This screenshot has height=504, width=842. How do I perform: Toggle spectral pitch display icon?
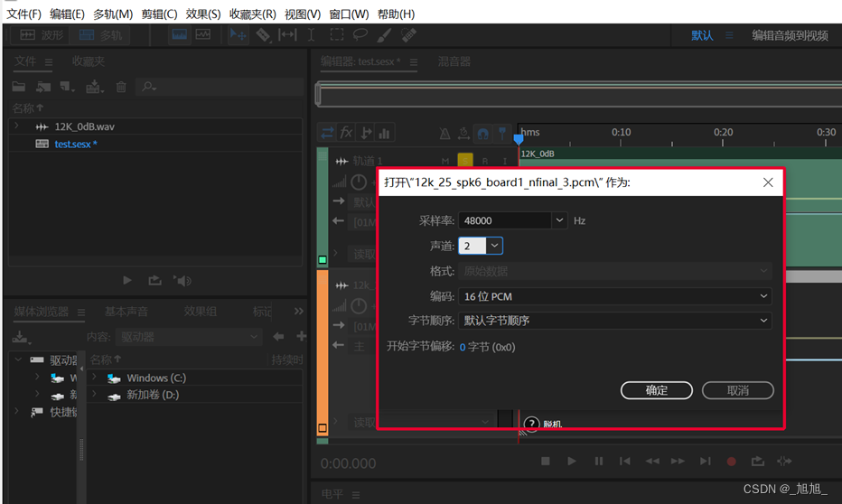[x=203, y=35]
